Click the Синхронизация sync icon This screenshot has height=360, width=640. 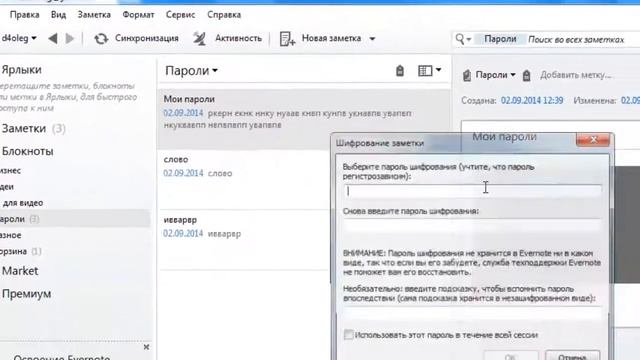tap(101, 39)
